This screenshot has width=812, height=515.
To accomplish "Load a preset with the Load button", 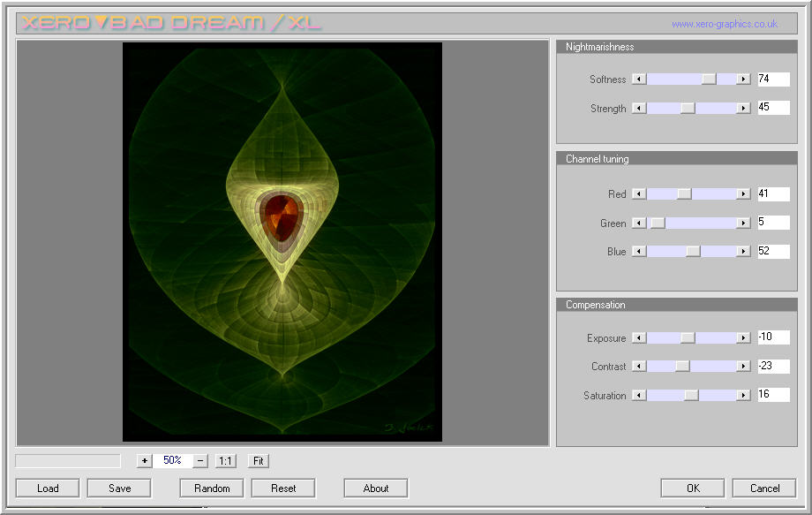I will pyautogui.click(x=48, y=488).
